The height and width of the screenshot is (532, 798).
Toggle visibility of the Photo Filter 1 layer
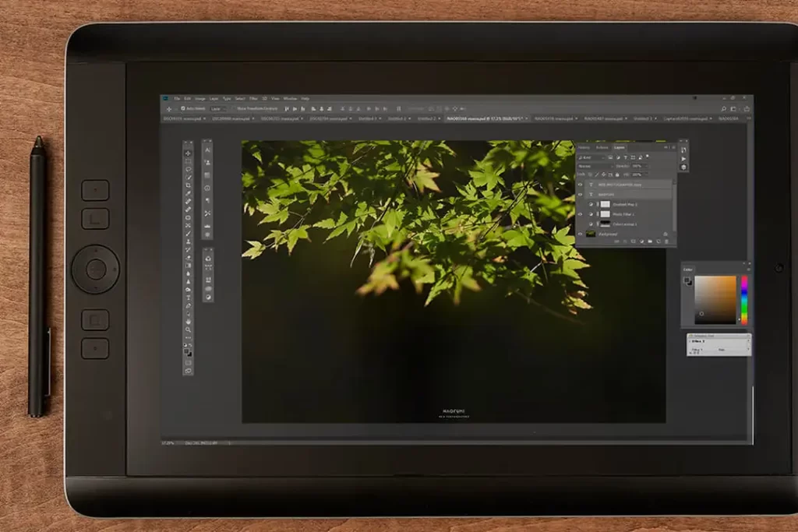tap(580, 213)
